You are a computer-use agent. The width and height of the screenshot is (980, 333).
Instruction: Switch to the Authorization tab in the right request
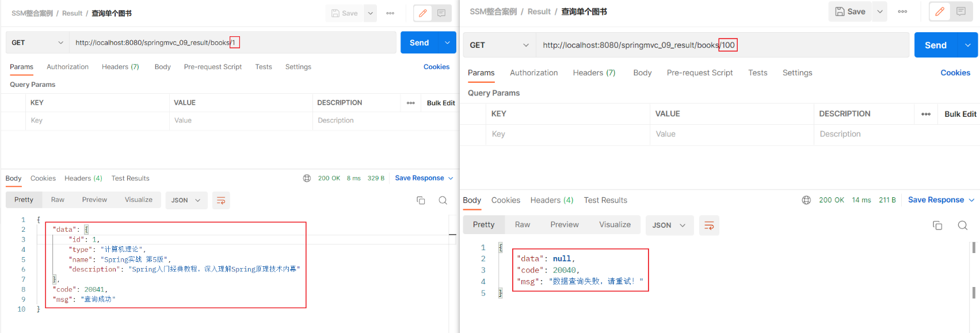(x=533, y=72)
